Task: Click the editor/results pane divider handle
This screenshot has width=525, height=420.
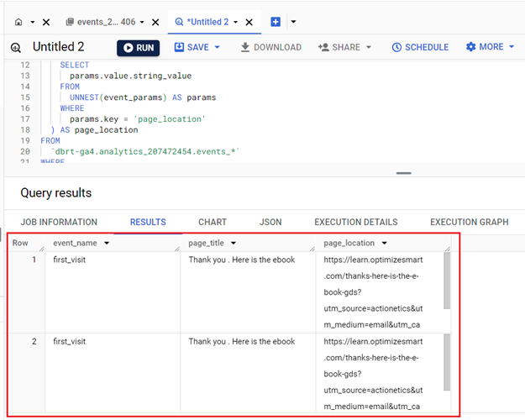Action: [x=403, y=173]
